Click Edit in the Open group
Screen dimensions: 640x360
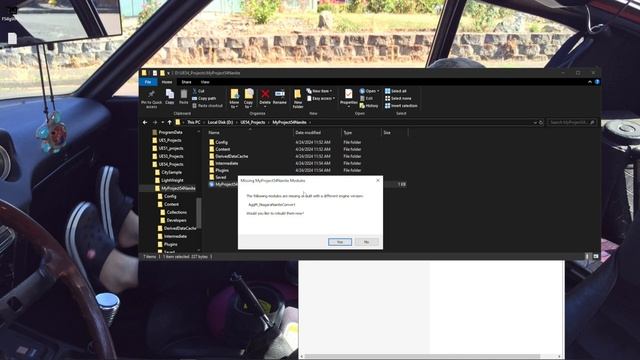[367, 98]
